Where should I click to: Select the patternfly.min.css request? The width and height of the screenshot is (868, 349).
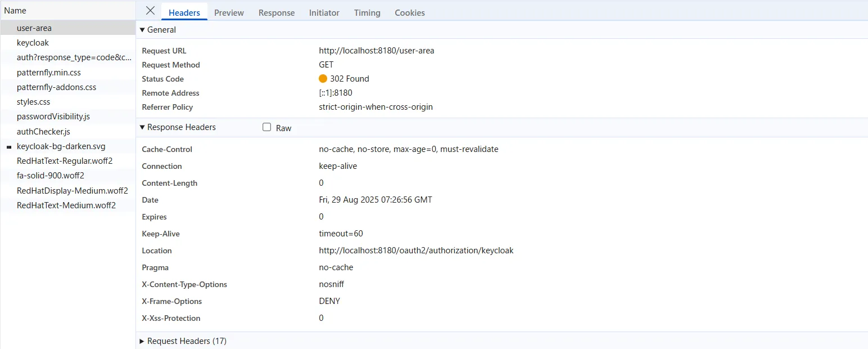pyautogui.click(x=49, y=73)
